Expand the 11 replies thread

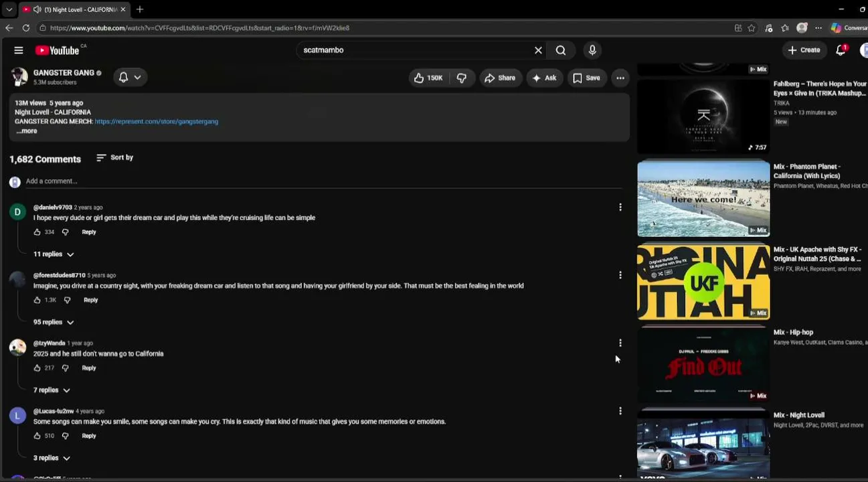point(54,254)
